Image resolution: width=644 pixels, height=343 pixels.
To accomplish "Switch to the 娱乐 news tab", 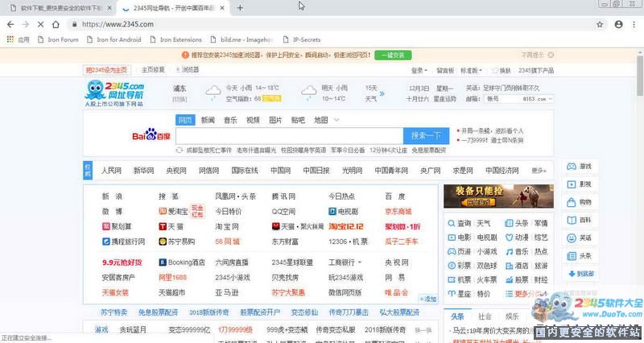I will (512, 316).
